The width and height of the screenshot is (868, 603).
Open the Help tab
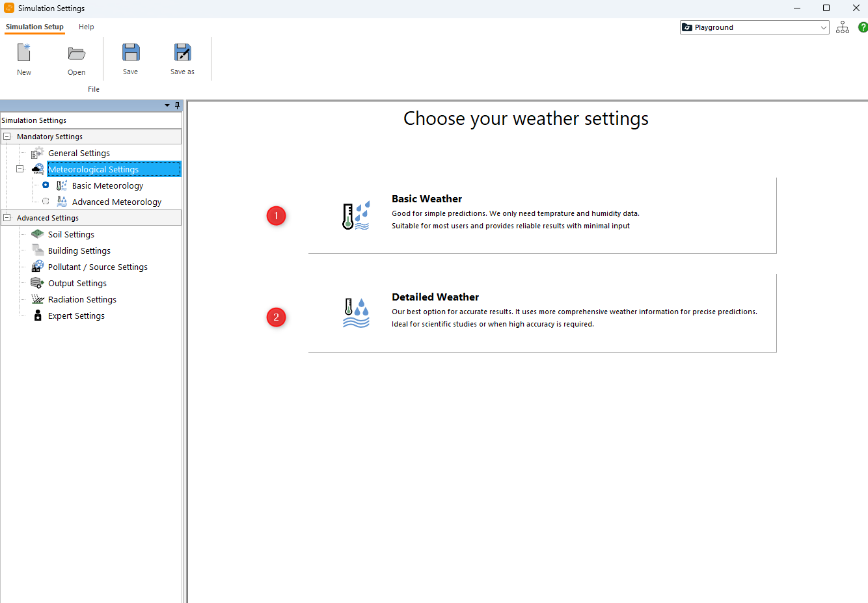[x=87, y=27]
